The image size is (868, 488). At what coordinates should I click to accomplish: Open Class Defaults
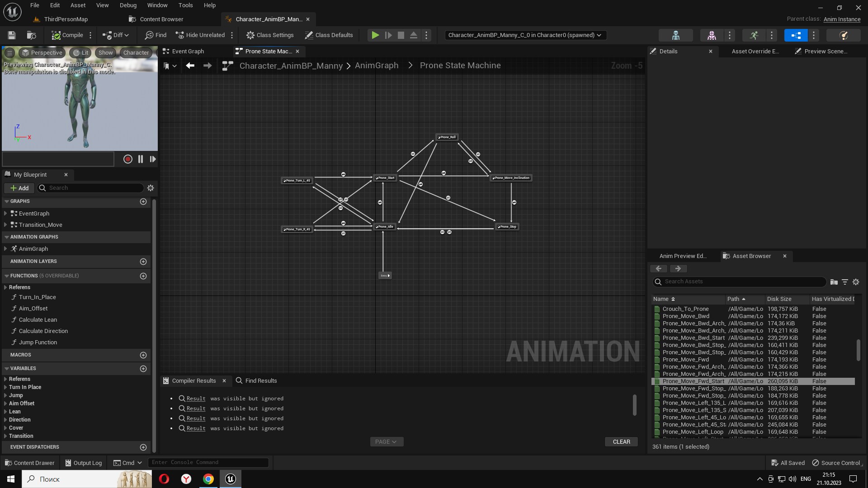pos(329,35)
